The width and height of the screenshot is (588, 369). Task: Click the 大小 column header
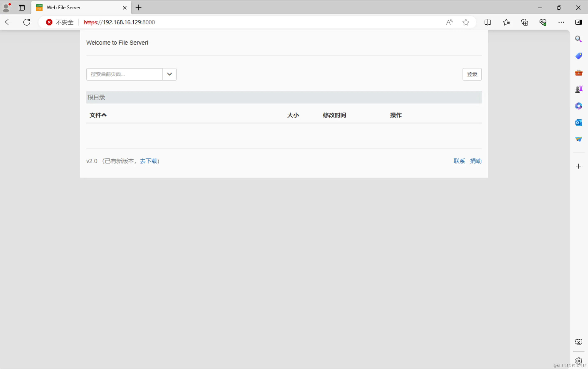[x=293, y=115]
